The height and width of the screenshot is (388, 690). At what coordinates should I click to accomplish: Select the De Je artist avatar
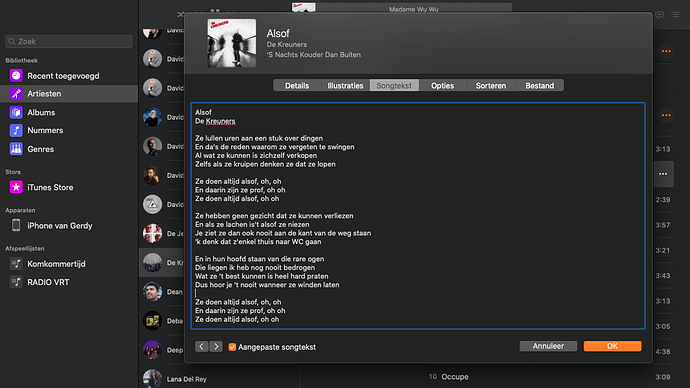[152, 233]
